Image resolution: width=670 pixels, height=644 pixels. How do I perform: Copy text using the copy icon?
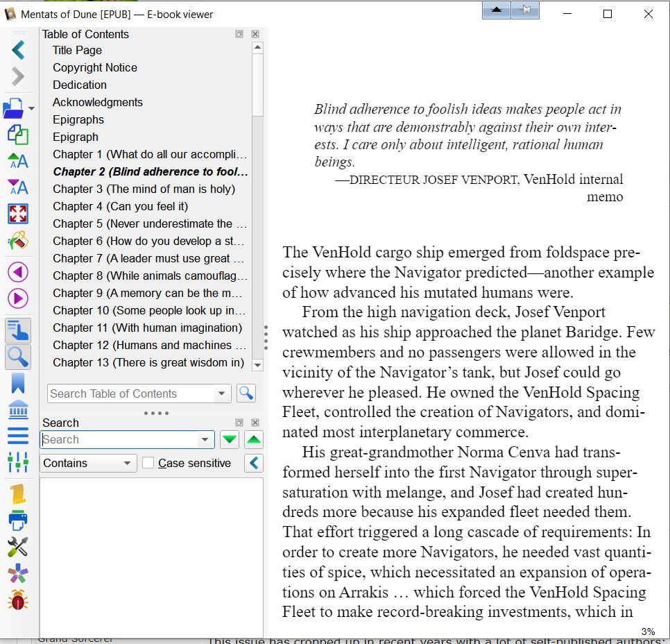pyautogui.click(x=18, y=135)
